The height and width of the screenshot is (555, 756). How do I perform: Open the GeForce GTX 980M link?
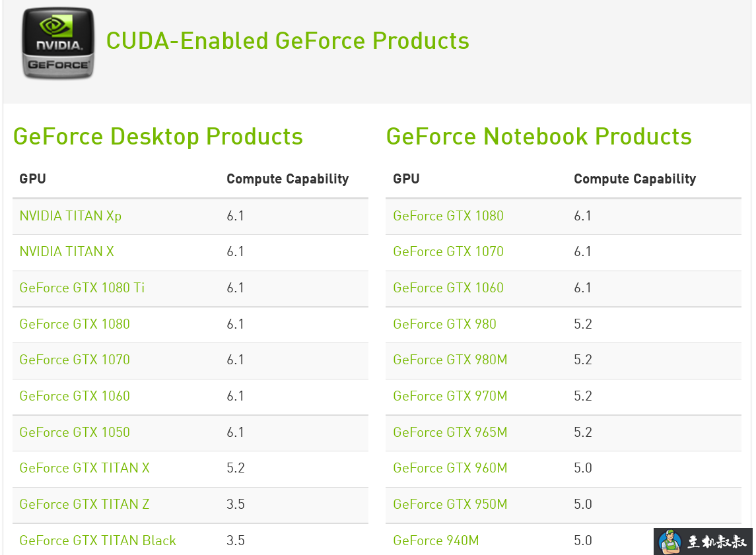pyautogui.click(x=450, y=360)
